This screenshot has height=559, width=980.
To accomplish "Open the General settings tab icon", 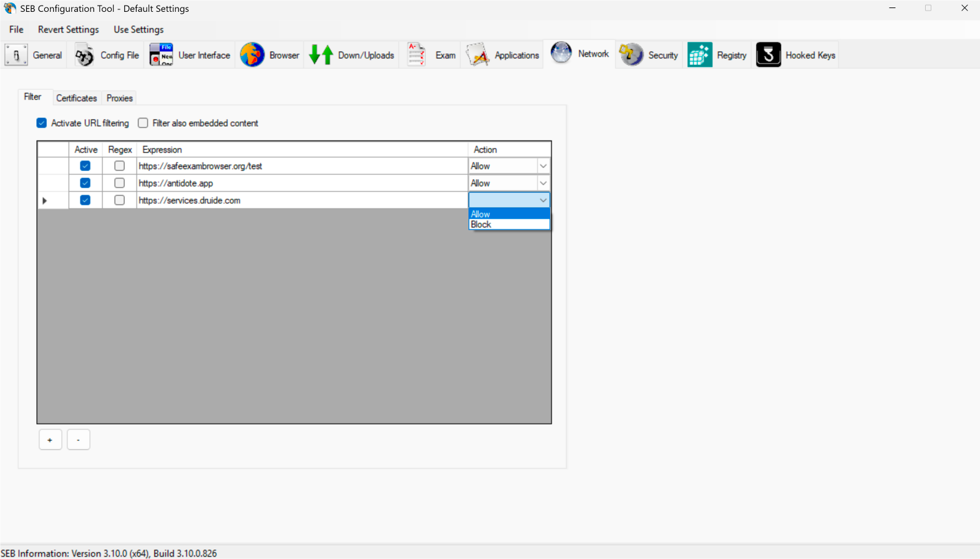I will point(16,55).
